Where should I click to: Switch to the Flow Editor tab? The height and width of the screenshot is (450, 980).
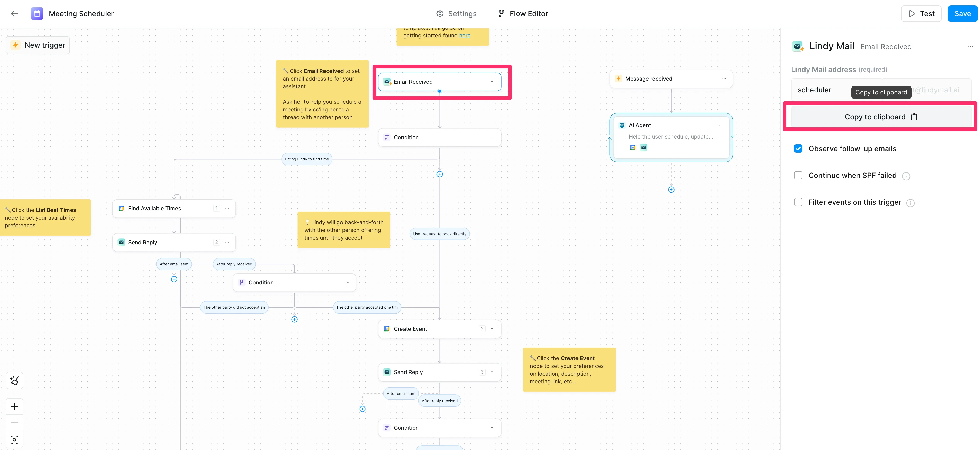click(523, 14)
